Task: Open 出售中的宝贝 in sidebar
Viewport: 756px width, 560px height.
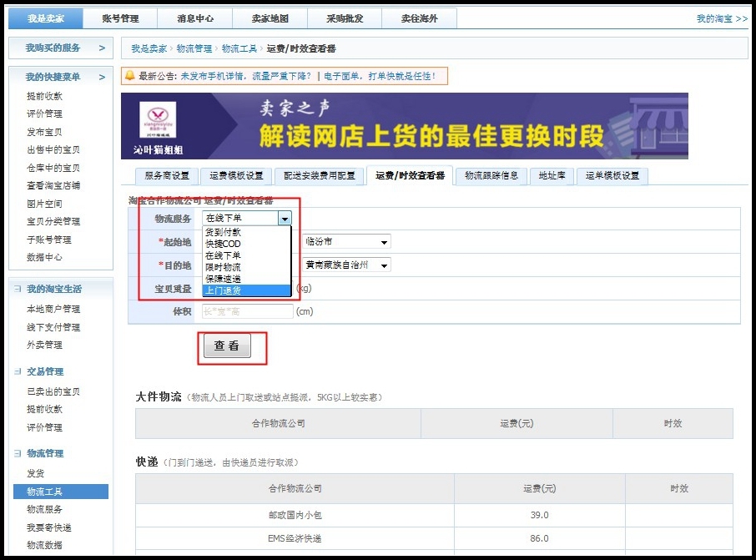Action: 53,149
